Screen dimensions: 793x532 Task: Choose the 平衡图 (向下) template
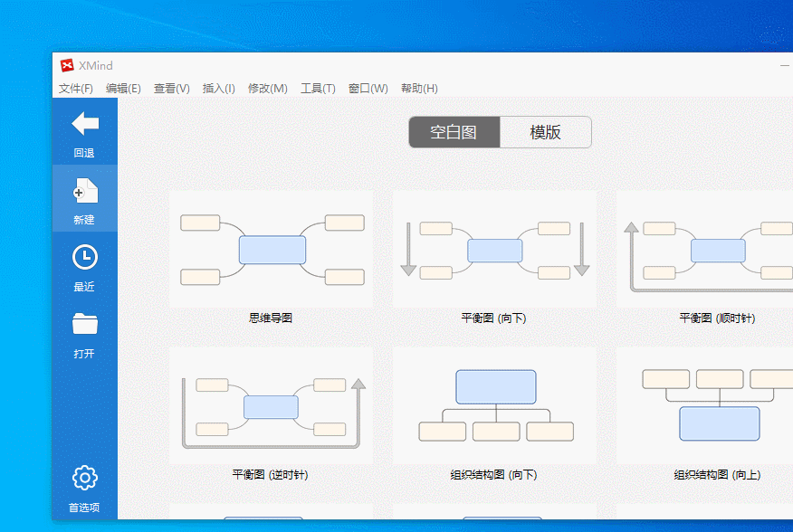point(495,249)
